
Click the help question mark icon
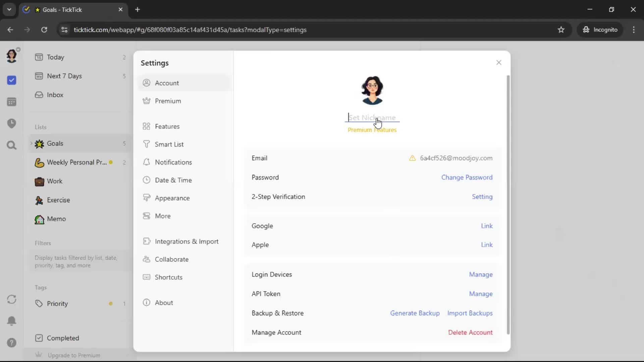(11, 343)
